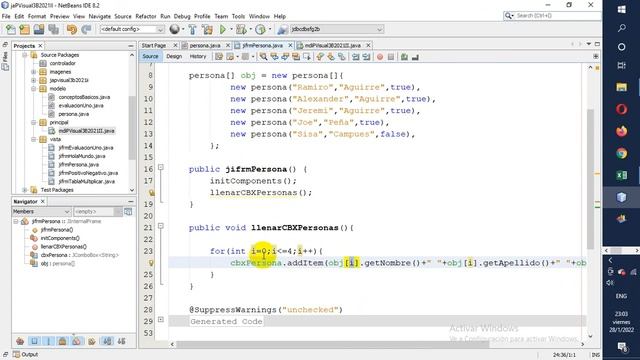Toggle Show Inherited Members in Navigator
The height and width of the screenshot is (360, 640).
20,341
